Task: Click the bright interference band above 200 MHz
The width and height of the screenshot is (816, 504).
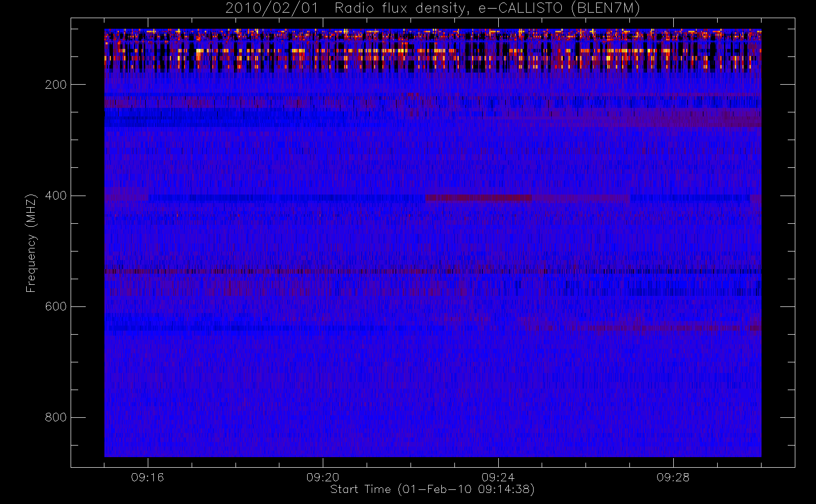Action: click(433, 51)
